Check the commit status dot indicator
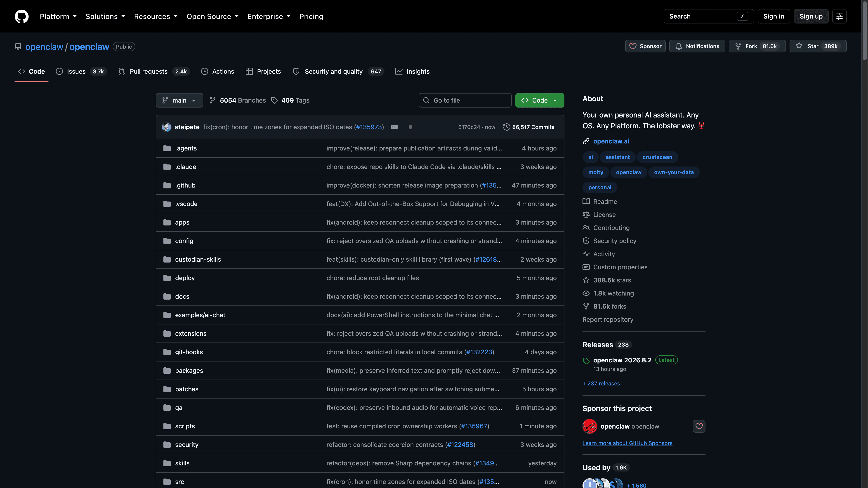868x488 pixels. tap(410, 127)
